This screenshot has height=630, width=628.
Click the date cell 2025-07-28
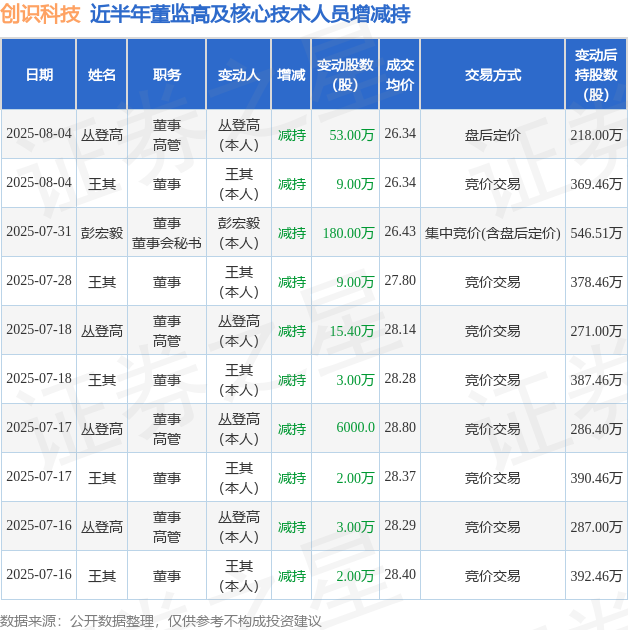(39, 280)
